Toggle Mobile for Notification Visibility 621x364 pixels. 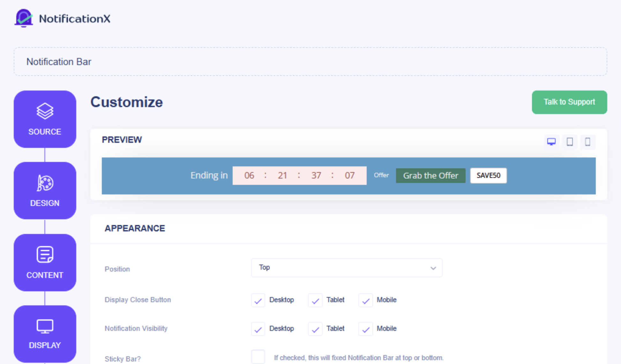366,329
